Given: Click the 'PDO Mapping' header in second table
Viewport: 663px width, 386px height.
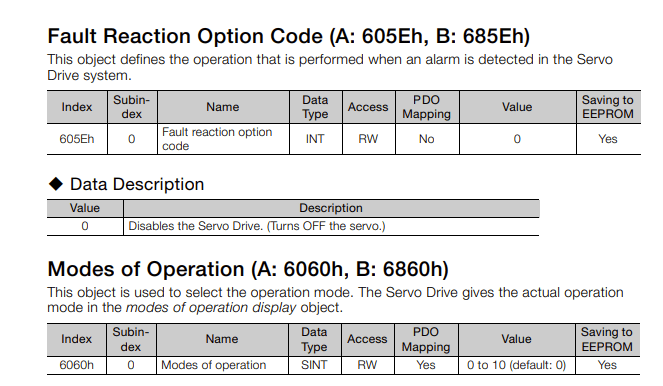Looking at the screenshot, I should pyautogui.click(x=426, y=339).
